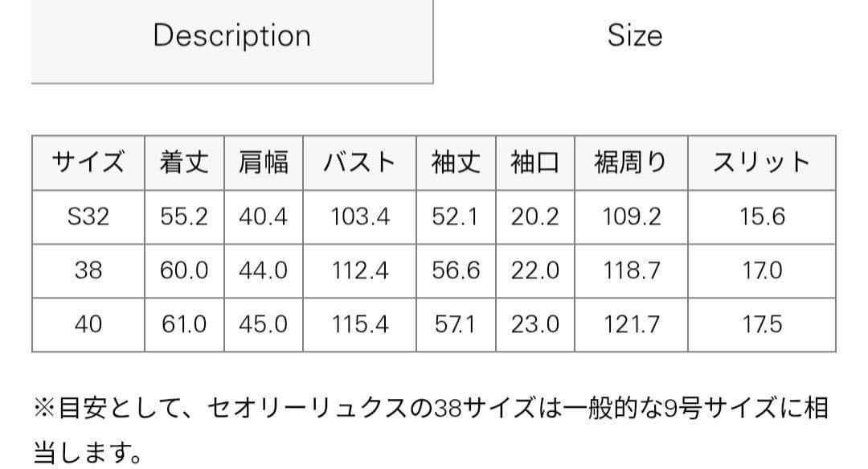
Task: Select the Description tab
Action: (231, 35)
